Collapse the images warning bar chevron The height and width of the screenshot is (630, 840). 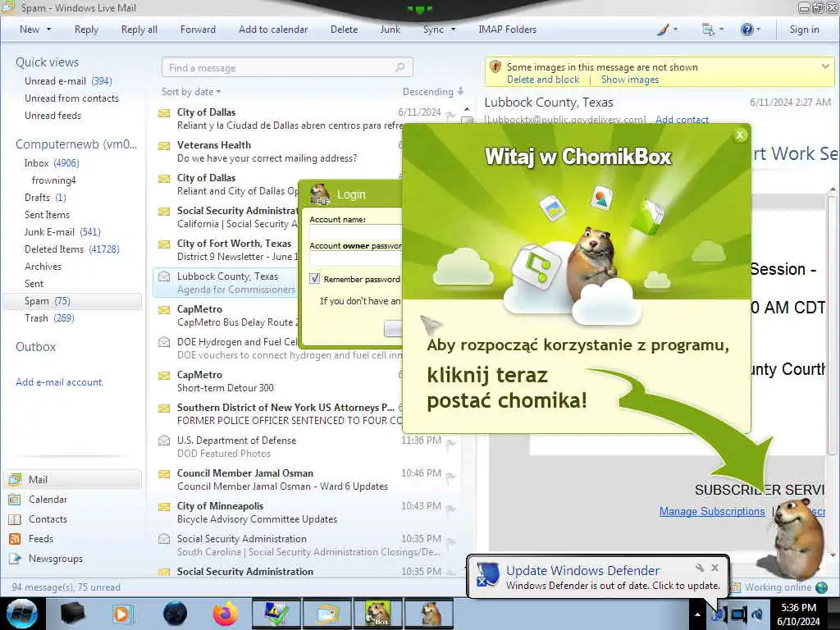click(825, 66)
